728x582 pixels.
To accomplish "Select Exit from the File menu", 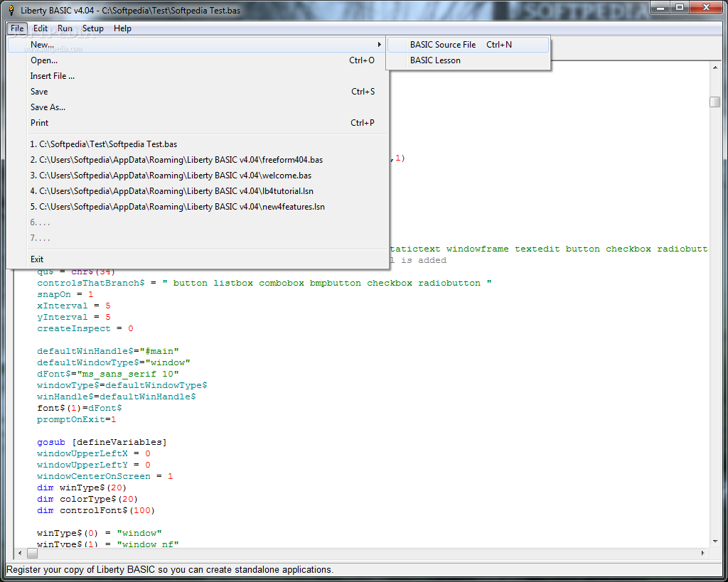I will [x=198, y=259].
